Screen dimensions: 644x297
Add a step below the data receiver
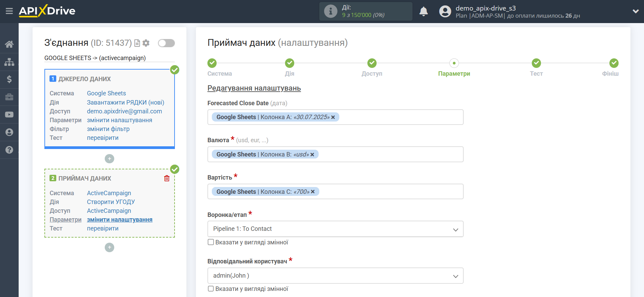pyautogui.click(x=109, y=247)
